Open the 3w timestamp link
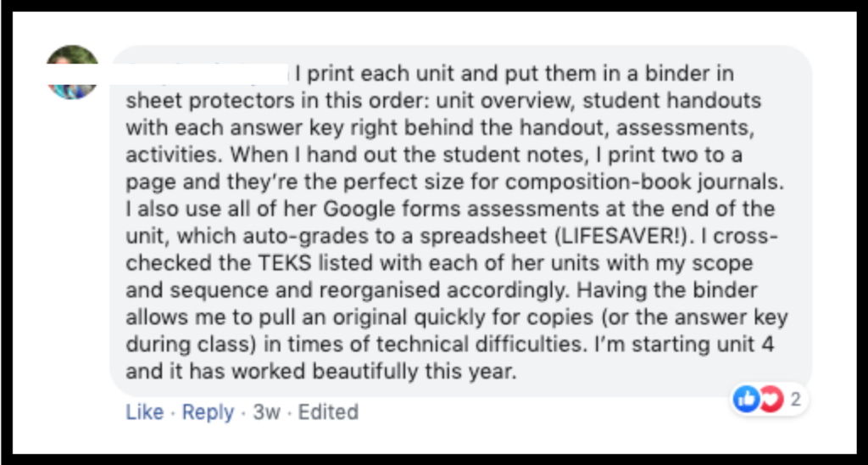 [267, 412]
